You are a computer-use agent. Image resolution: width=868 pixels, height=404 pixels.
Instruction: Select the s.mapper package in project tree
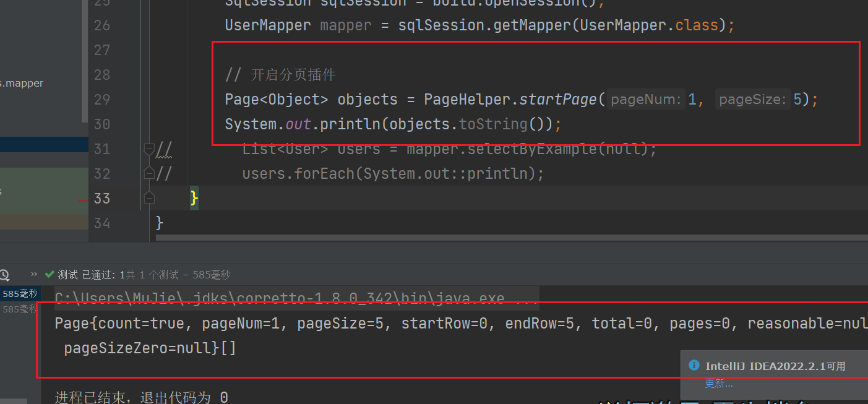coord(22,83)
